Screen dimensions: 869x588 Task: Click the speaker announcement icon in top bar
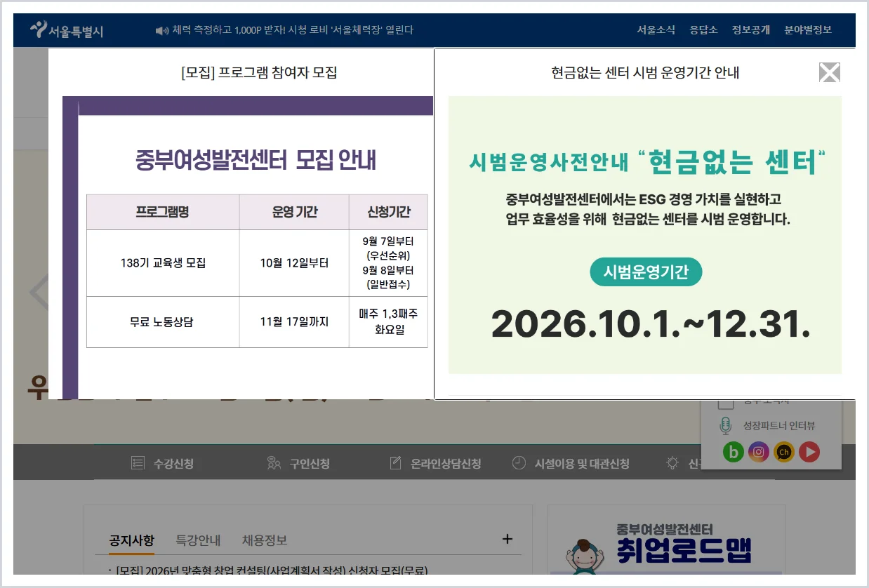[162, 30]
